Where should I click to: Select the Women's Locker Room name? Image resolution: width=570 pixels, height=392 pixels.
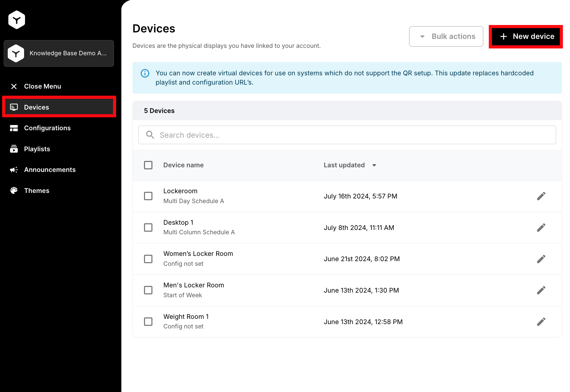[198, 254]
